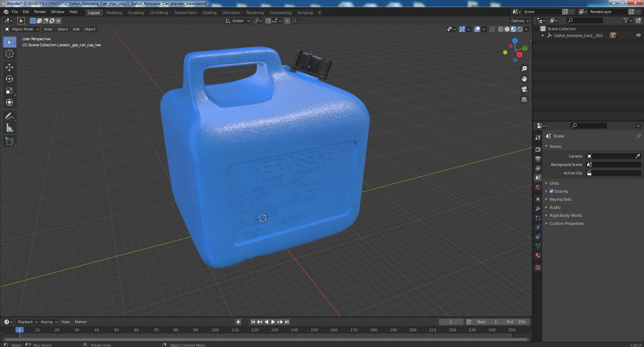
Task: Select the Cursor tool
Action: pos(9,54)
